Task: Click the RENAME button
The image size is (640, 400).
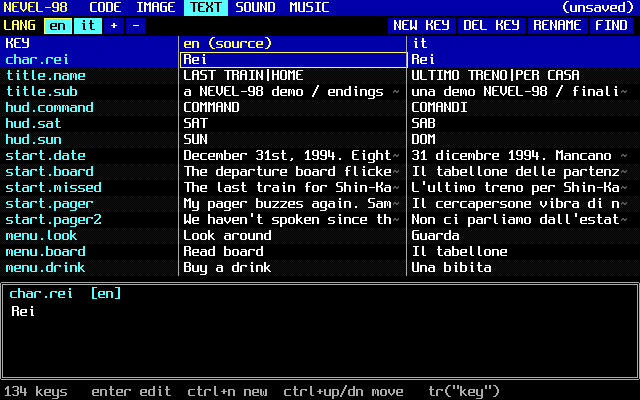Action: coord(557,26)
